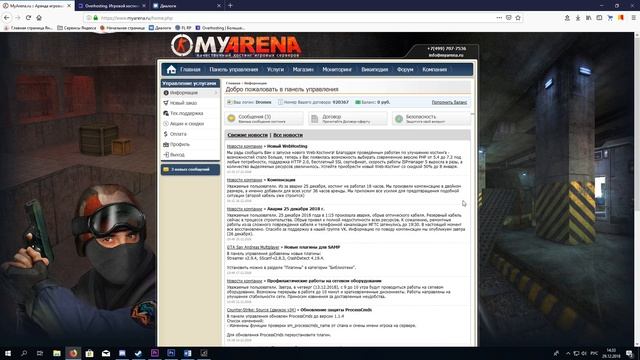This screenshot has width=640, height=360.
Task: Open the Windows Start menu
Action: [x=7, y=353]
